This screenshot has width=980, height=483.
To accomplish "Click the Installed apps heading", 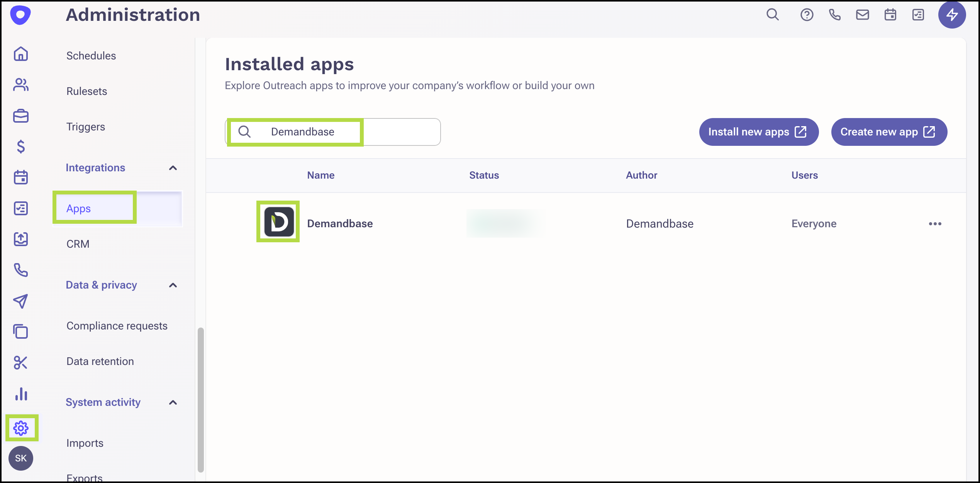I will coord(290,64).
